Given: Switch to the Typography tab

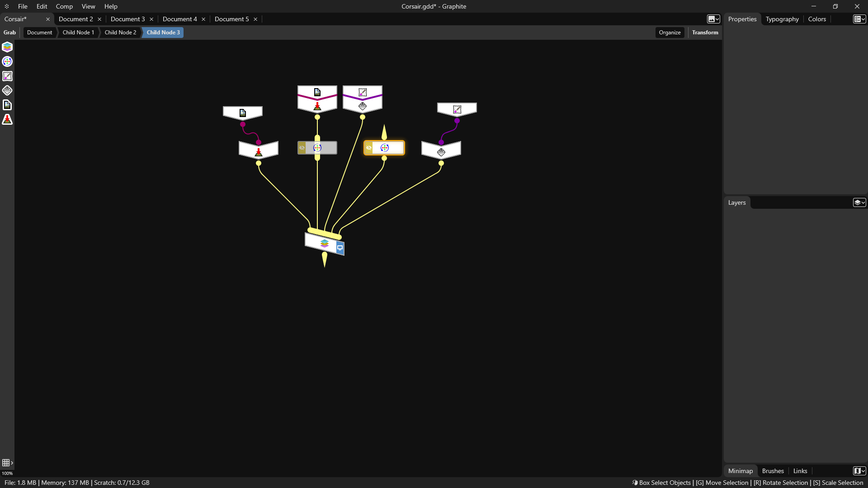Looking at the screenshot, I should point(782,19).
